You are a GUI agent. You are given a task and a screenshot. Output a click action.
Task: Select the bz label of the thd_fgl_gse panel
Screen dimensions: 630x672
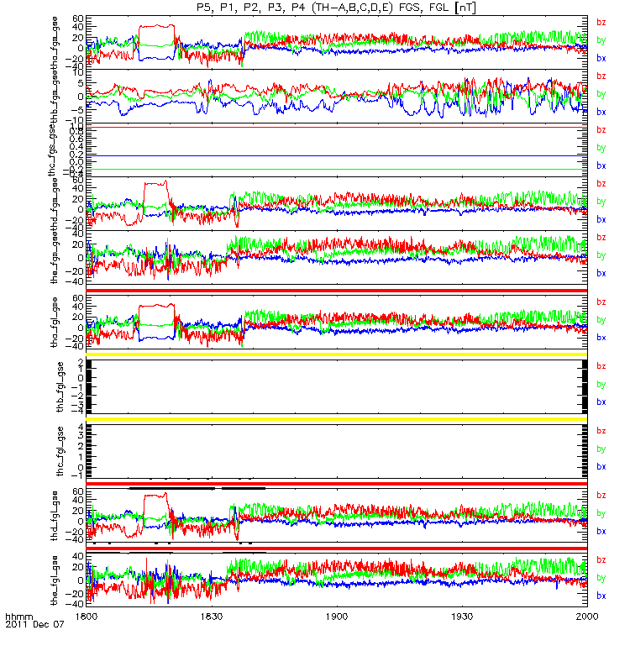click(601, 496)
